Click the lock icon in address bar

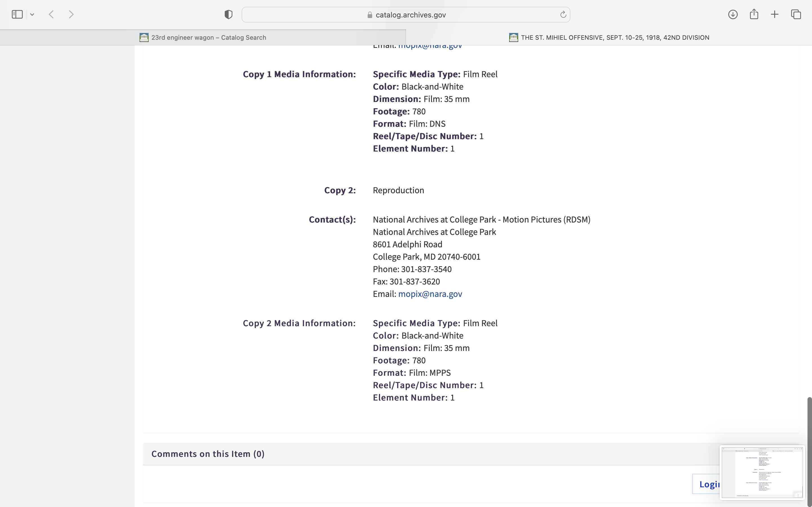pyautogui.click(x=370, y=15)
